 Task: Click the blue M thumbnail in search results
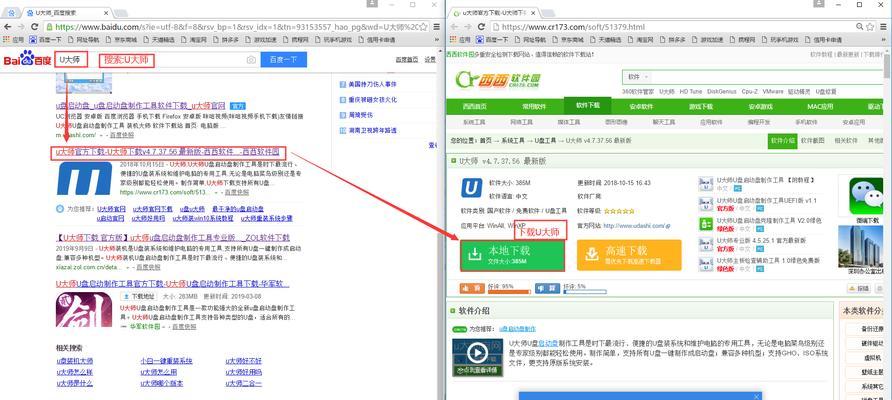tap(84, 178)
